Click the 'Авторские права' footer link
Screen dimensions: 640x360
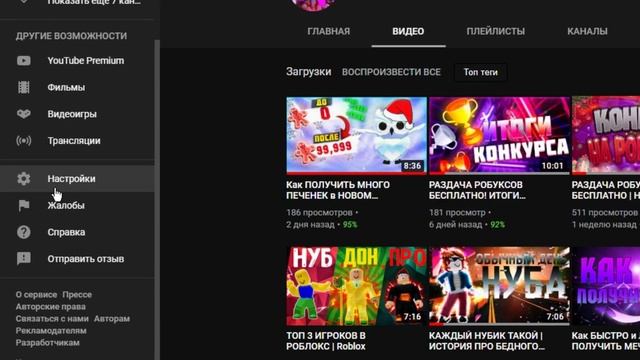coord(51,307)
